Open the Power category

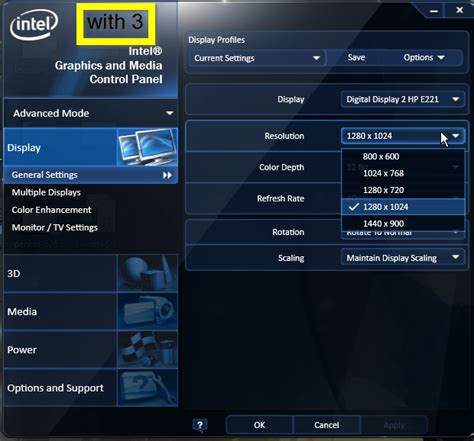tap(90, 350)
